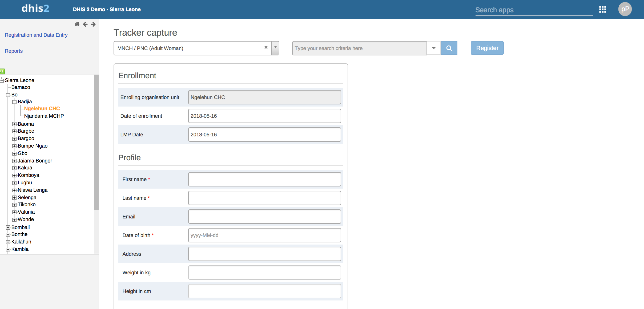Open search criteria dropdown caret
The height and width of the screenshot is (309, 644).
pyautogui.click(x=434, y=48)
